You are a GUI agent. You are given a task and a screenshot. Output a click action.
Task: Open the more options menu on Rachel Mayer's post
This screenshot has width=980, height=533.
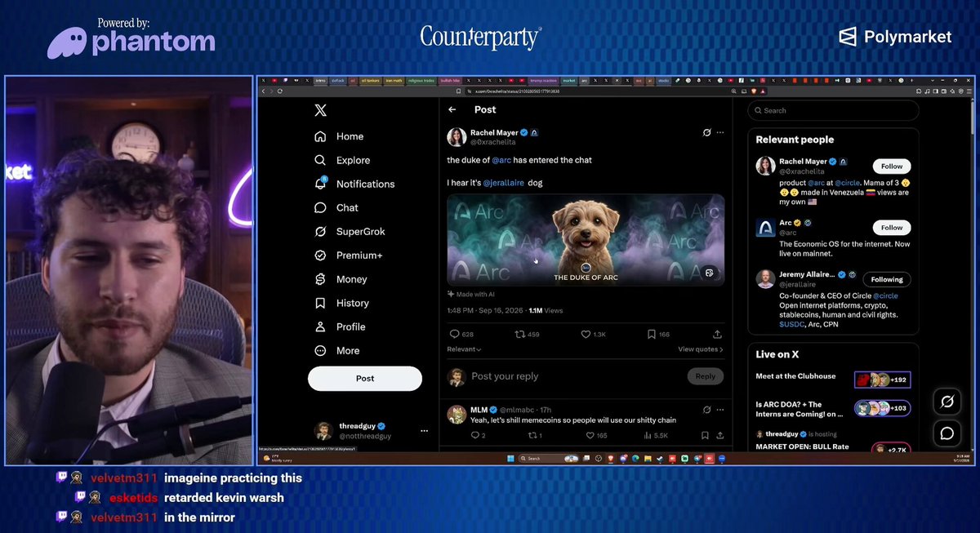[x=719, y=132]
